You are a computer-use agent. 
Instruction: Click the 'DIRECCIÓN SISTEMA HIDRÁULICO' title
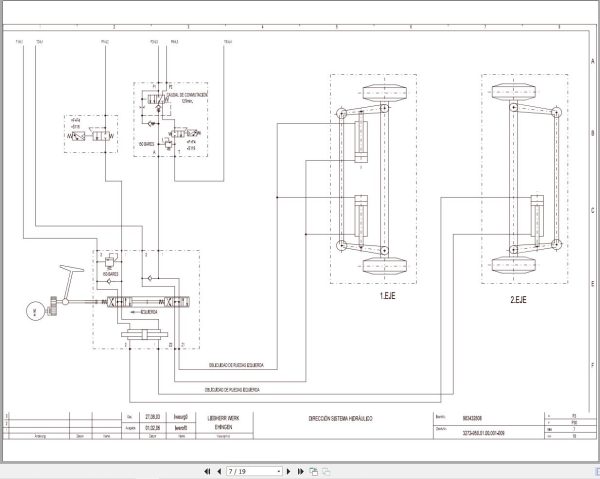340,419
